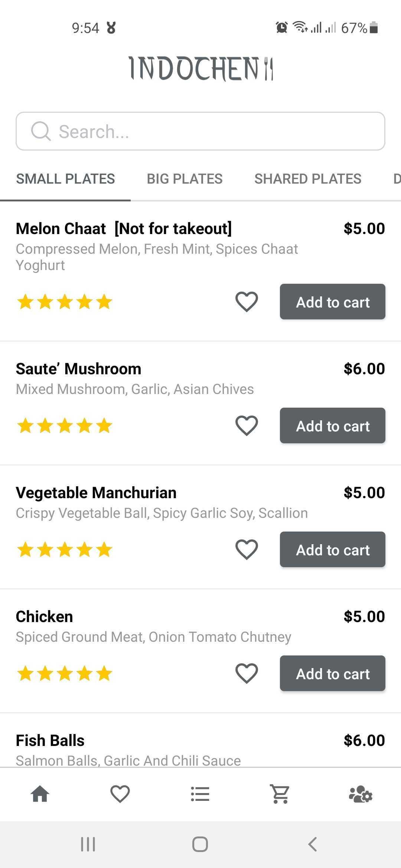Tap the search magnifier icon
Screen dimensions: 401x868
pyautogui.click(x=40, y=131)
